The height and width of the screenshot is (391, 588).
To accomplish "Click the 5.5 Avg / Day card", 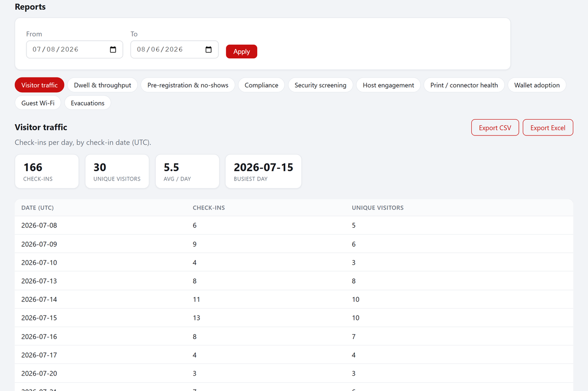I will tap(187, 171).
